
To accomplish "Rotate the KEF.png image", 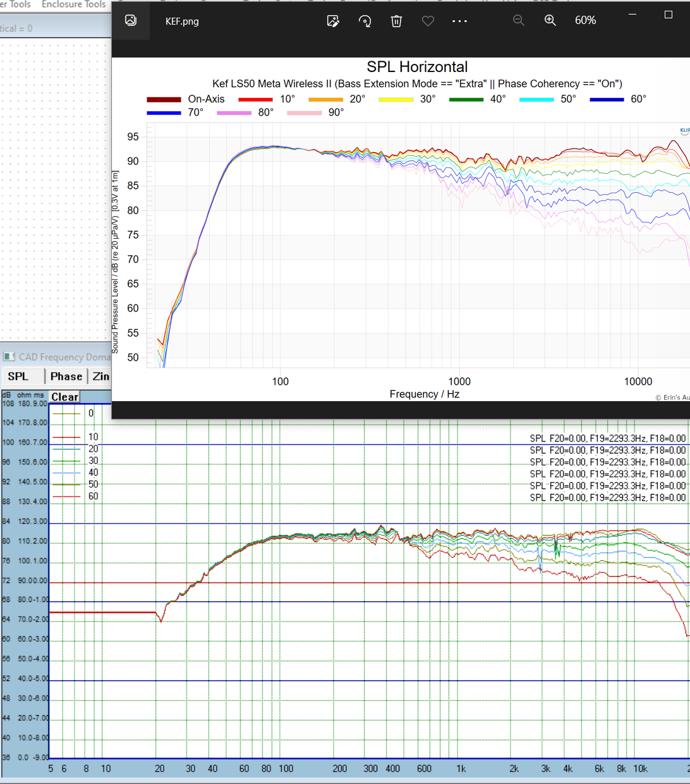I will coord(365,21).
